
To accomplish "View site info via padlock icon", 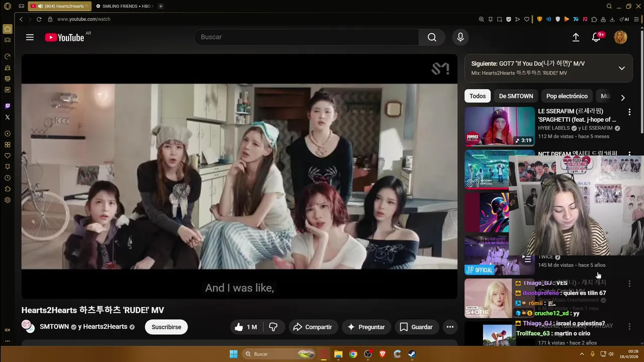I will tap(50, 19).
